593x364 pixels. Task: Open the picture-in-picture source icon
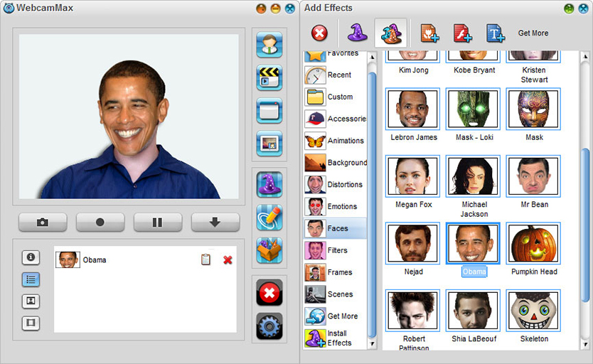tap(269, 144)
